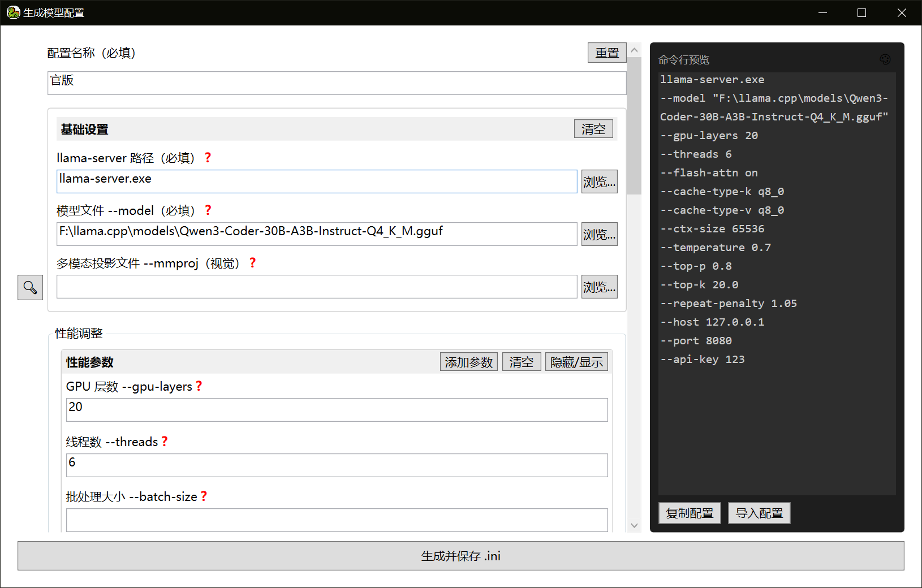The width and height of the screenshot is (922, 588).
Task: Browse for the model file
Action: tap(599, 234)
